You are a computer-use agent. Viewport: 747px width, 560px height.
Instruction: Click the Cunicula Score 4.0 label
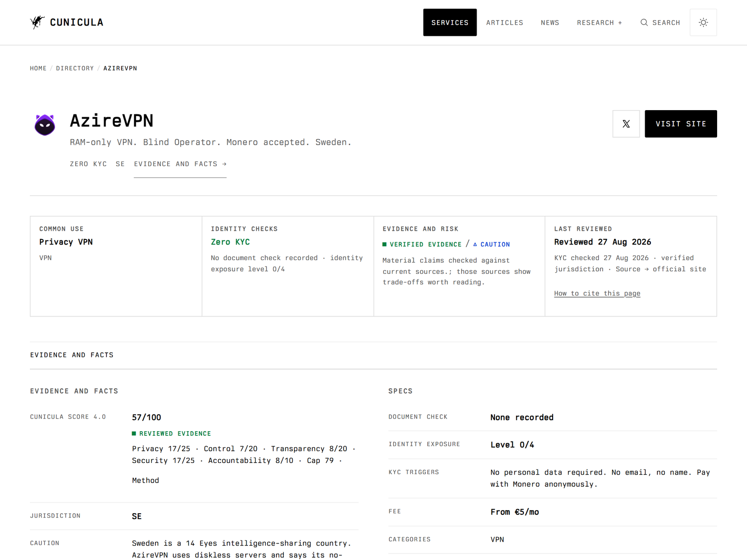tap(68, 417)
